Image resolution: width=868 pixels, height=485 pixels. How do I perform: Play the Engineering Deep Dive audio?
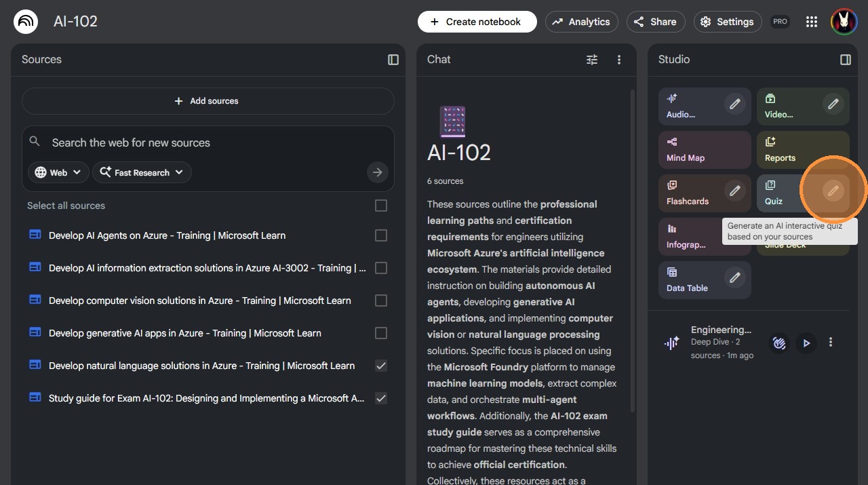coord(806,343)
